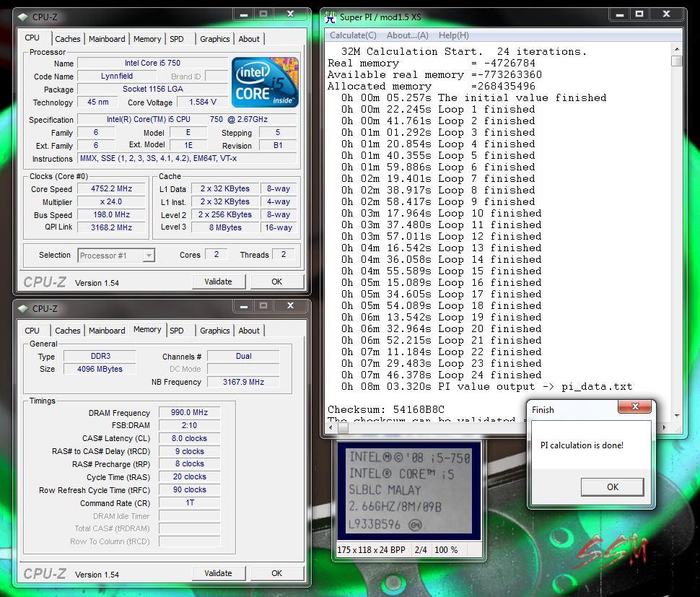The height and width of the screenshot is (597, 700).
Task: Click the Package Socket 1156 LGA field
Action: coord(153,90)
